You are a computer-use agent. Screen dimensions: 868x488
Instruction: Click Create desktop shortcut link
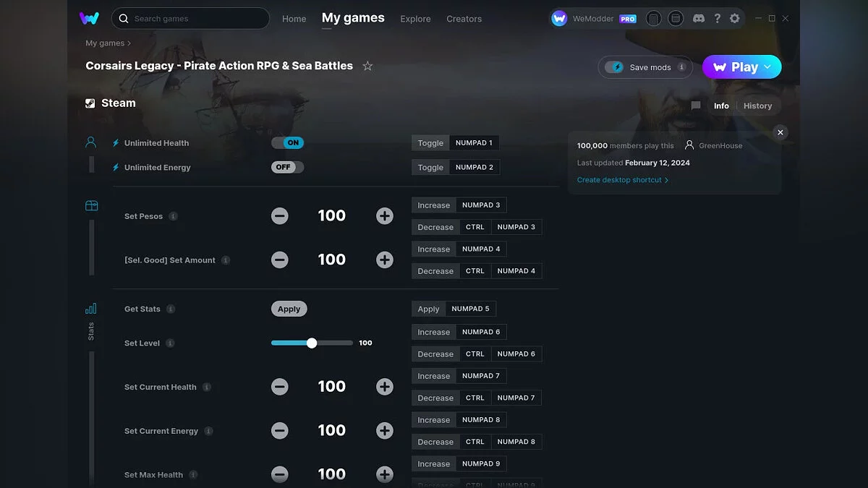click(x=623, y=180)
